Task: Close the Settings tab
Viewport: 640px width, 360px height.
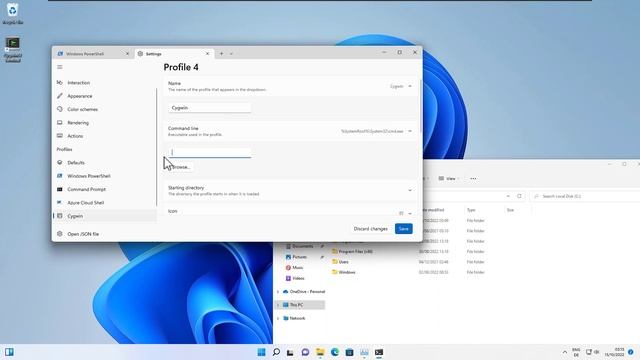Action: click(207, 53)
